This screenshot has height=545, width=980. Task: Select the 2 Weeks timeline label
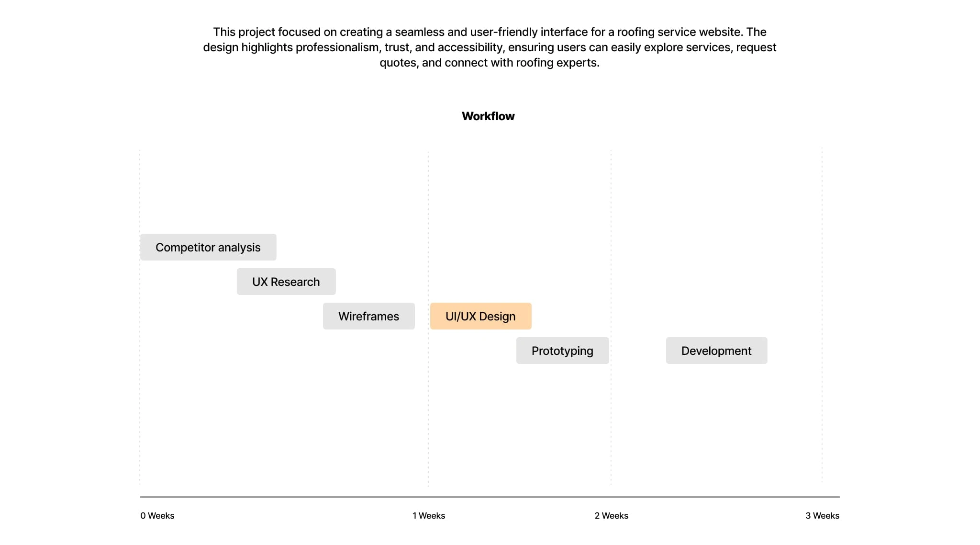pyautogui.click(x=611, y=516)
